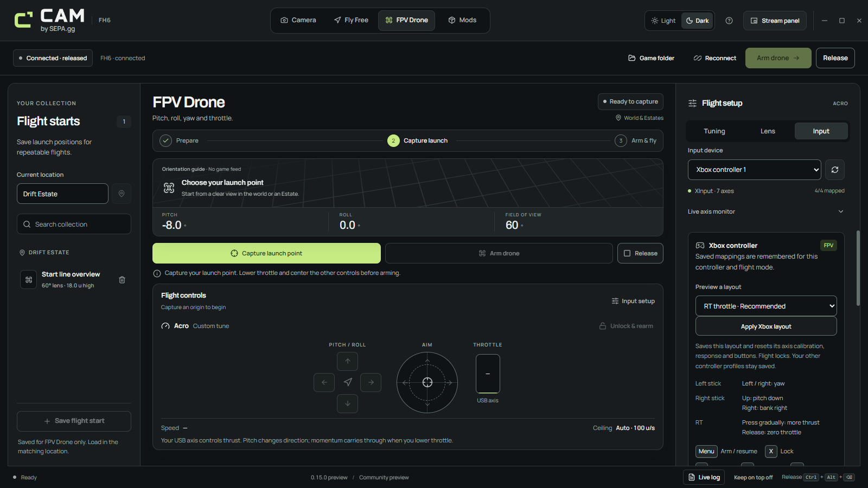Toggle Keep on top off
The height and width of the screenshot is (488, 868).
(x=753, y=477)
